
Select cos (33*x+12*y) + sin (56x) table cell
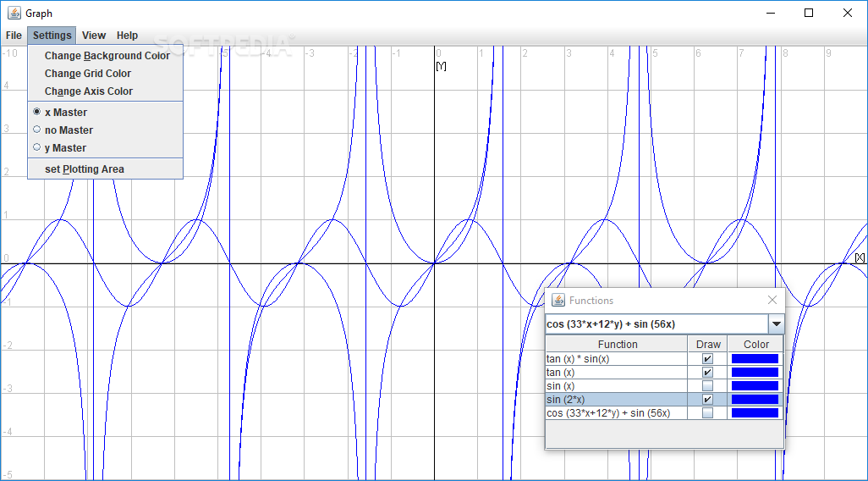pyautogui.click(x=616, y=413)
